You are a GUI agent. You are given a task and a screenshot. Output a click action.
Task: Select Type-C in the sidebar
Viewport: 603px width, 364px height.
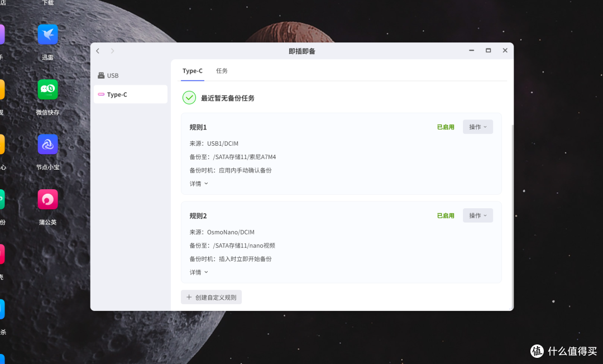130,94
